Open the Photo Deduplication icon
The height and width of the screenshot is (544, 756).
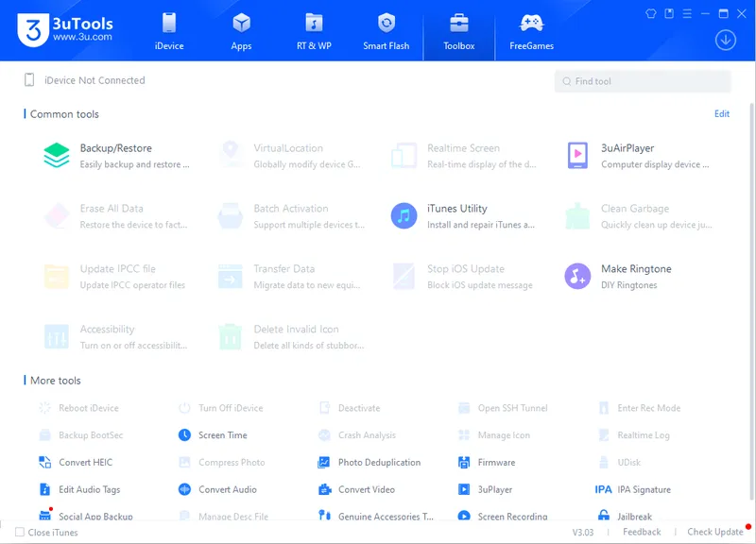[324, 462]
